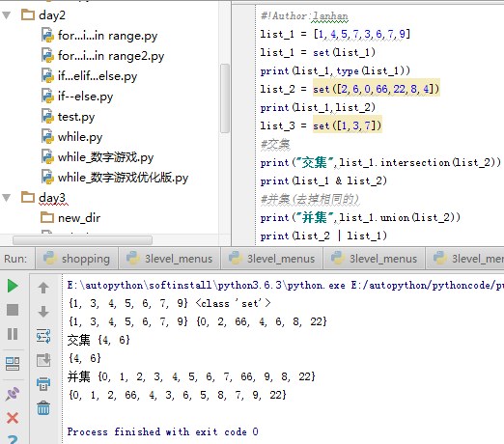Select the new_dir folder label

click(79, 218)
